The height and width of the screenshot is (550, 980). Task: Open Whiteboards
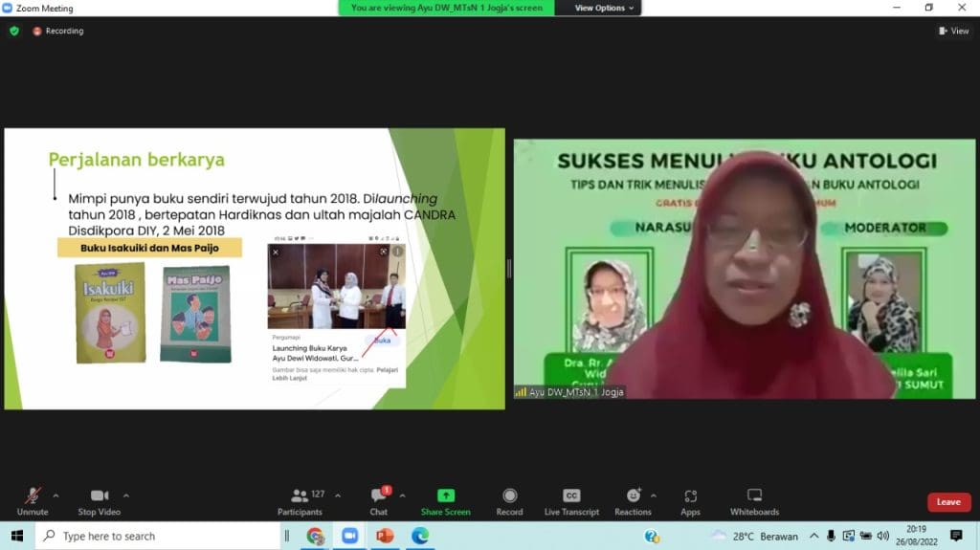(754, 502)
